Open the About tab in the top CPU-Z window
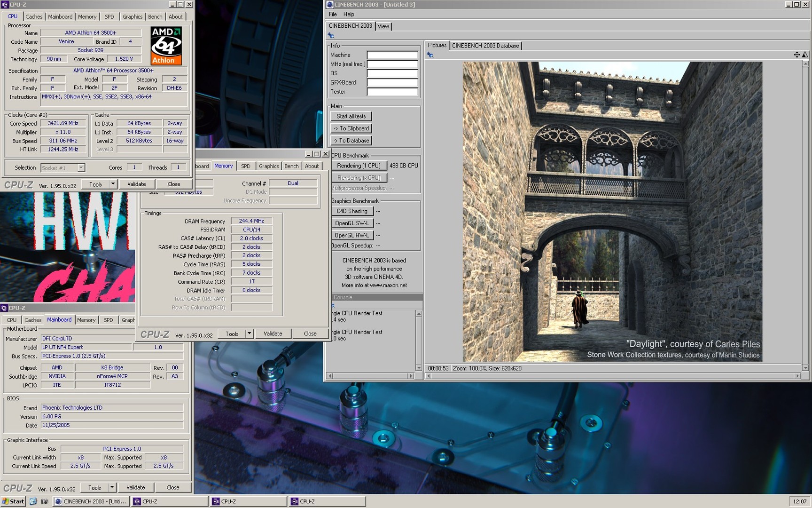Viewport: 812px width, 508px height. [175, 16]
